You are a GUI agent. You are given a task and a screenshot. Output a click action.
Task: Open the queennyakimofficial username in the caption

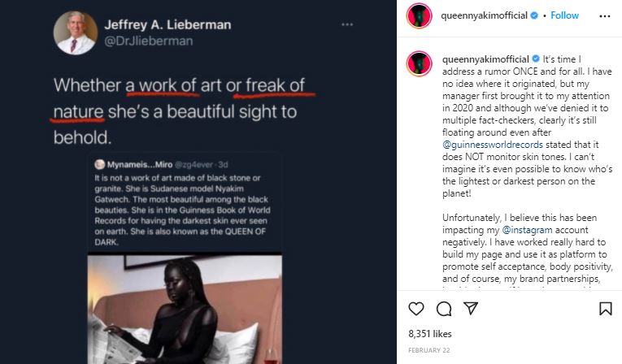click(x=485, y=59)
